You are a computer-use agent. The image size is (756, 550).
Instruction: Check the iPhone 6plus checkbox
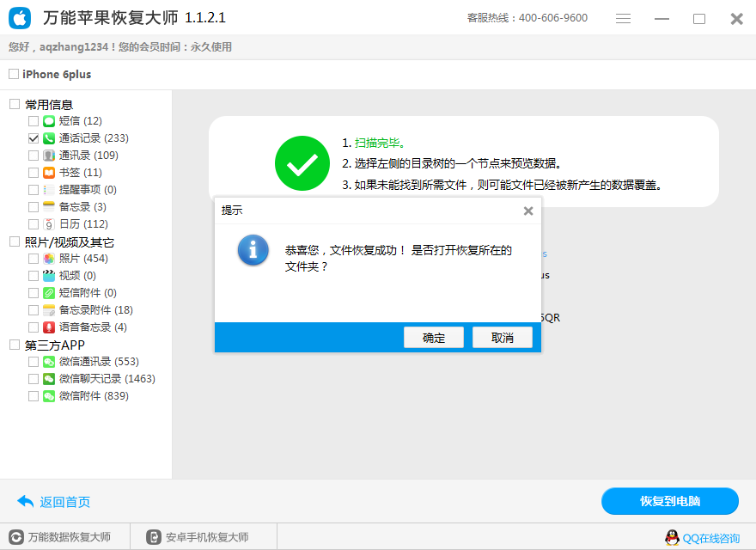[13, 74]
